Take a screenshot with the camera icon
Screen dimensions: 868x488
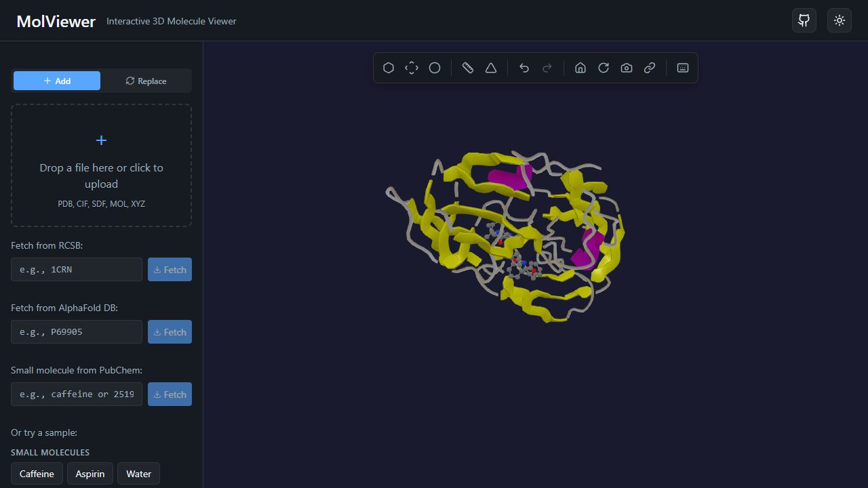coord(627,68)
